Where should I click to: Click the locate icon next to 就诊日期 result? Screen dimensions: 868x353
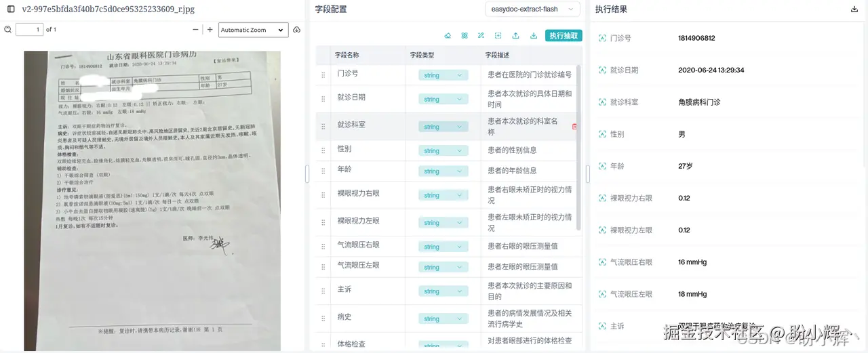pos(602,70)
